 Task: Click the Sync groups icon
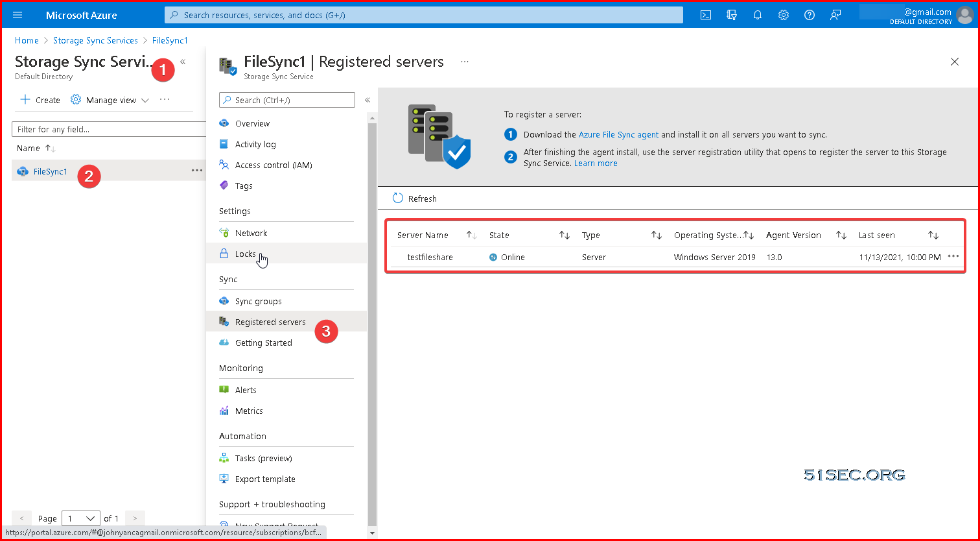(224, 301)
